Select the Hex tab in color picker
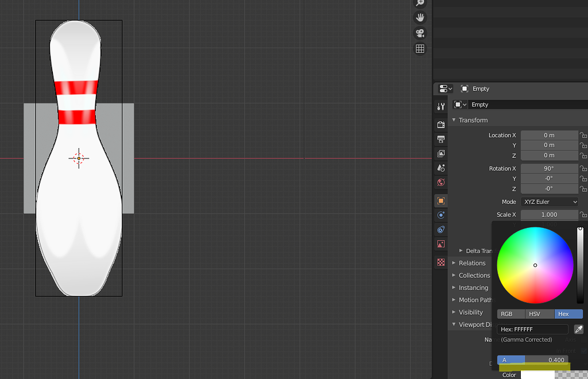 (568, 314)
